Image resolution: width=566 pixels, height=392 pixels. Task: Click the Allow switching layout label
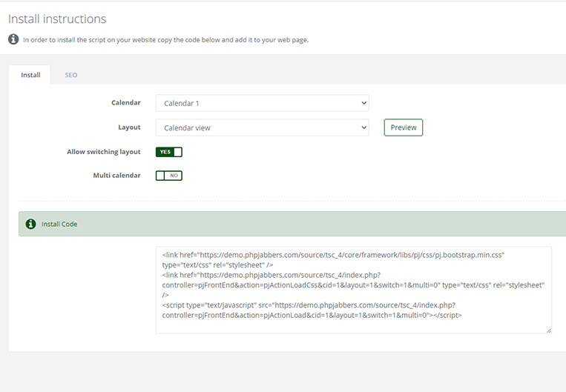click(104, 152)
